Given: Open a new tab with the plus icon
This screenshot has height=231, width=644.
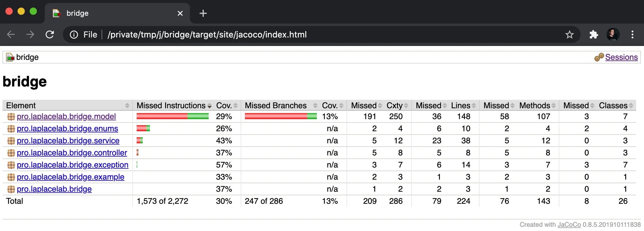Looking at the screenshot, I should [203, 13].
